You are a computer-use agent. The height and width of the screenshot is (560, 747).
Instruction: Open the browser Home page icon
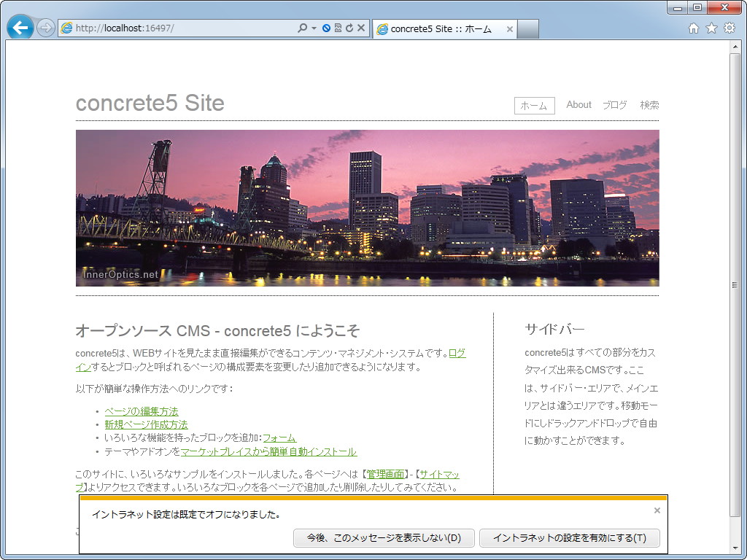click(x=693, y=28)
